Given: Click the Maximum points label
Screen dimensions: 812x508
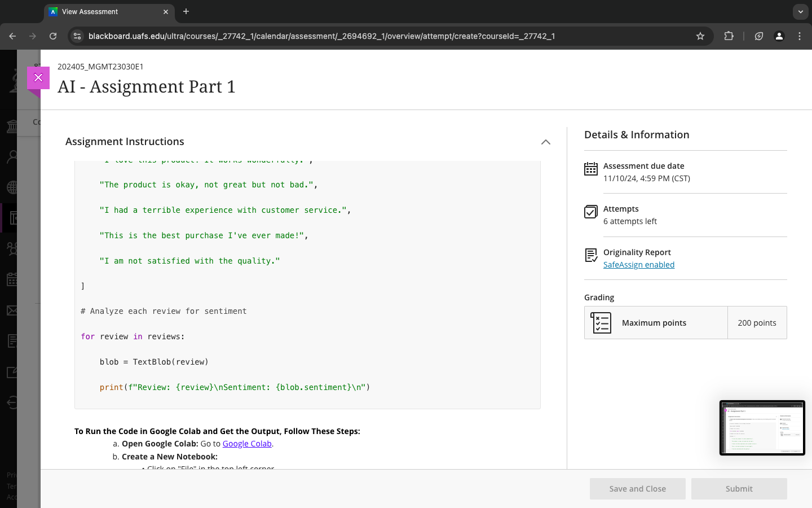Looking at the screenshot, I should pyautogui.click(x=654, y=323).
